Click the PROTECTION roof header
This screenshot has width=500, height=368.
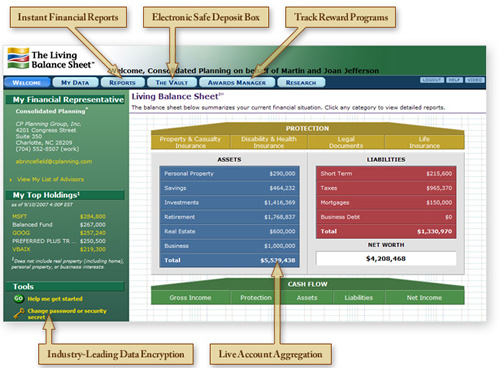tap(307, 129)
